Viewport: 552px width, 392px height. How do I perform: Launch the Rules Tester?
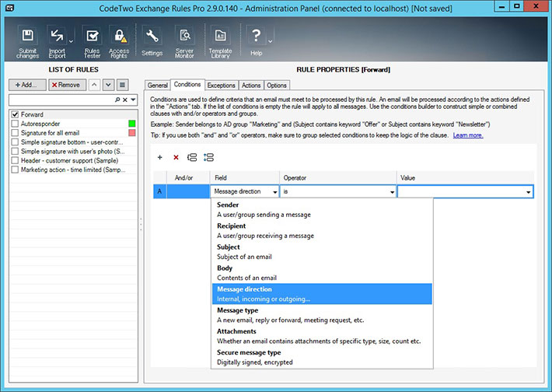pos(93,43)
